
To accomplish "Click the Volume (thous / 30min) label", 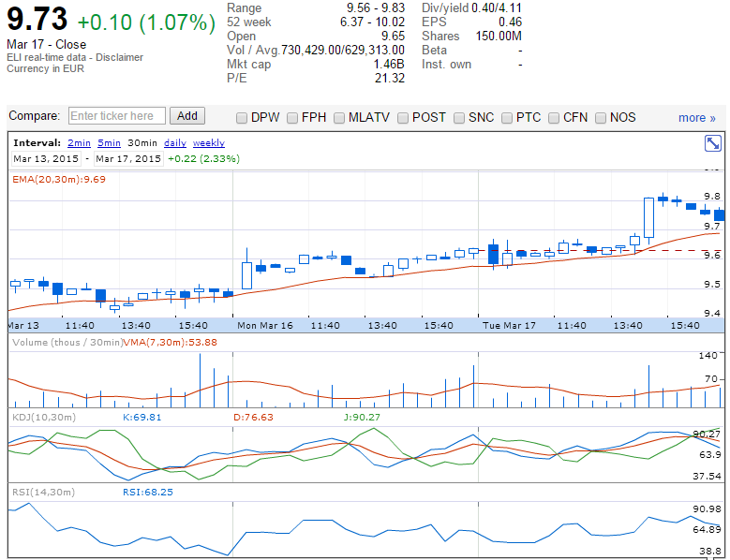I will click(x=67, y=343).
